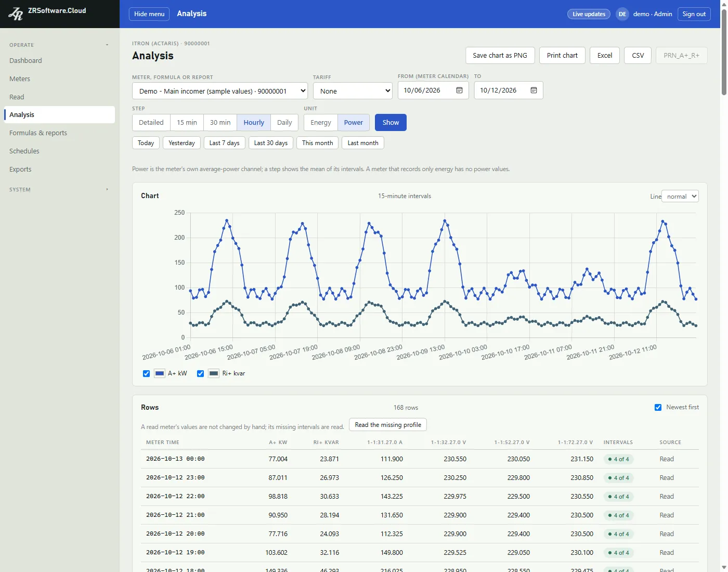Click the ZRSoftware.Cloud logo icon
This screenshot has width=728, height=572.
[16, 14]
